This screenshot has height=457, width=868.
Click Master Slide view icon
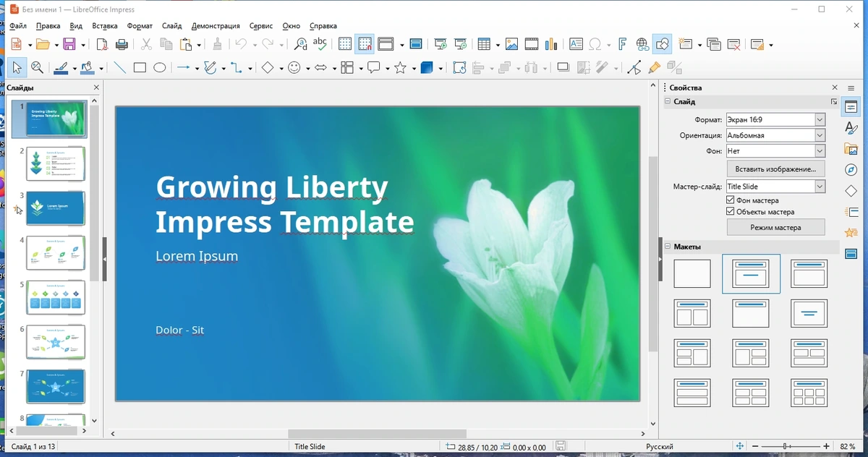pos(416,44)
